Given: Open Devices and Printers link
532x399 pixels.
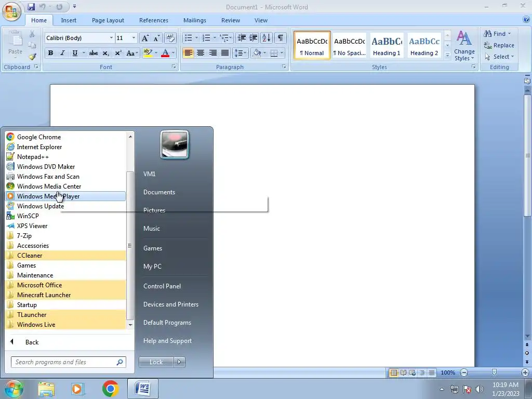Looking at the screenshot, I should click(x=170, y=304).
